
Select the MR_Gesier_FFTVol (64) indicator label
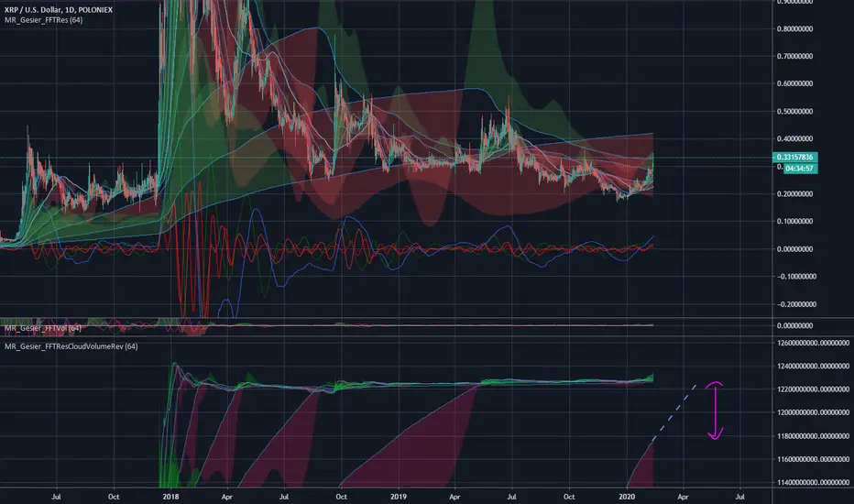point(43,328)
